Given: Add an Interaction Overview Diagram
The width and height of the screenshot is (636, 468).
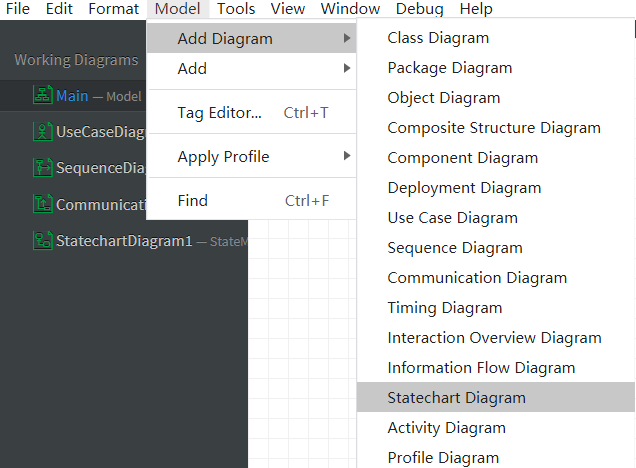Looking at the screenshot, I should tap(496, 338).
